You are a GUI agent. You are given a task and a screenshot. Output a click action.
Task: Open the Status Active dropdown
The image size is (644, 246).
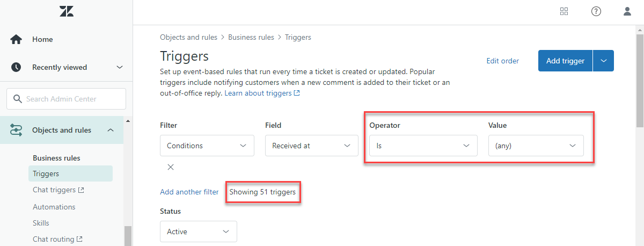(x=198, y=231)
